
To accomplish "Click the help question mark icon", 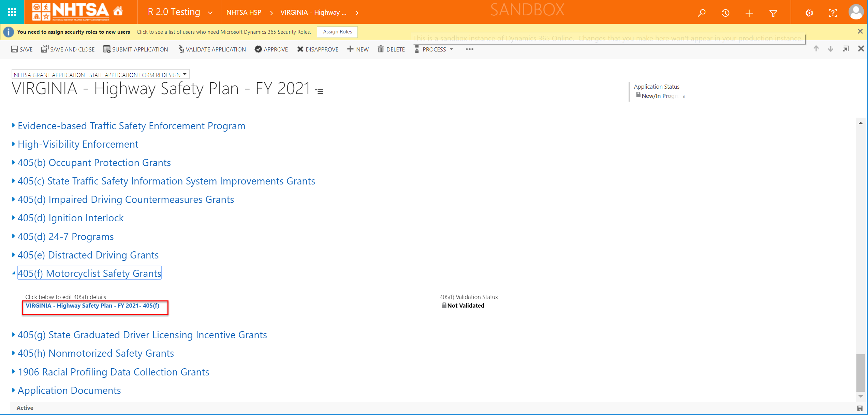I will [x=833, y=13].
